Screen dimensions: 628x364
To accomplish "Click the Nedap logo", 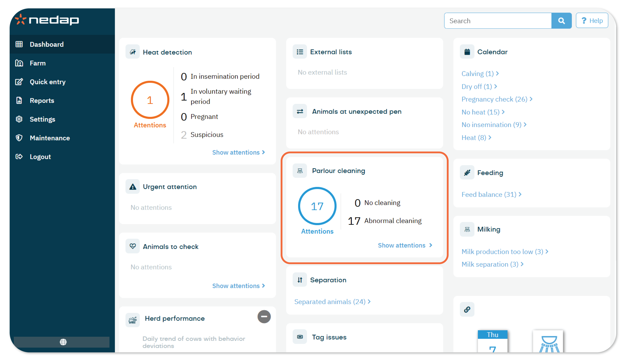I will click(x=47, y=20).
